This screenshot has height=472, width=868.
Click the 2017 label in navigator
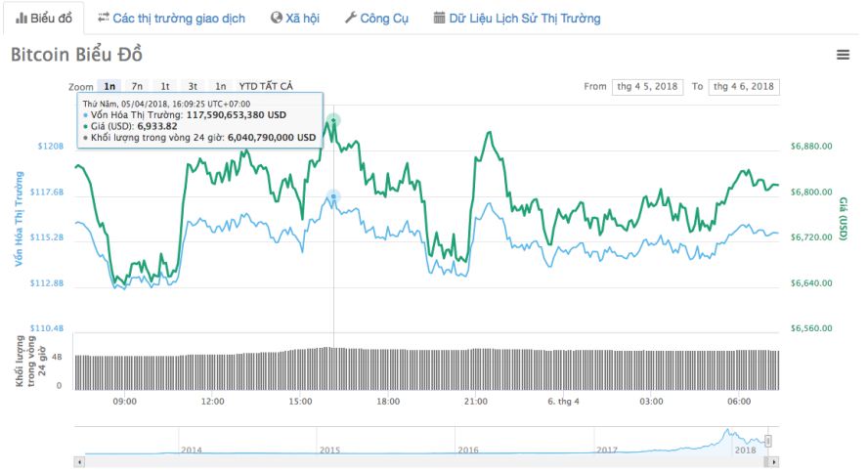click(x=606, y=451)
